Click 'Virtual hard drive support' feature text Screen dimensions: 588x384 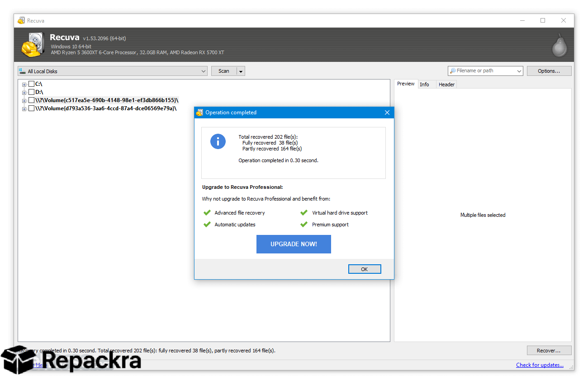(340, 213)
